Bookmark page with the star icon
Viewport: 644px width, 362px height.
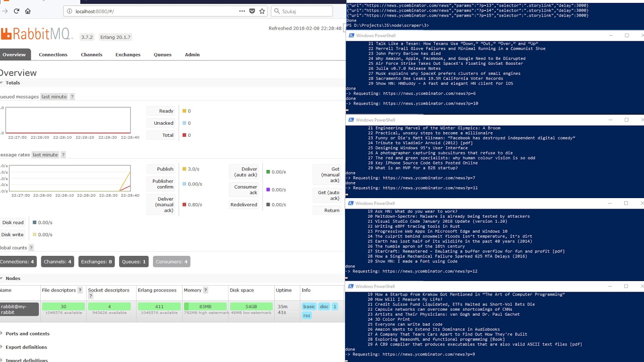(262, 11)
